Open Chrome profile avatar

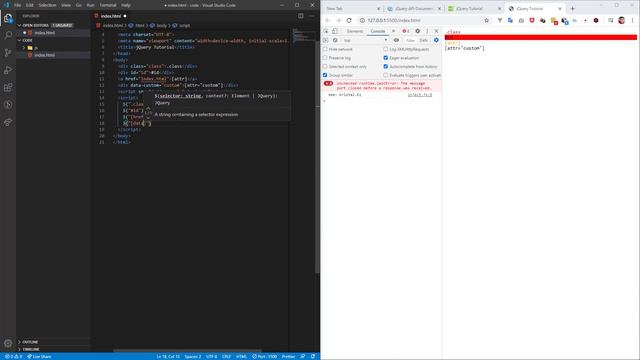click(622, 20)
